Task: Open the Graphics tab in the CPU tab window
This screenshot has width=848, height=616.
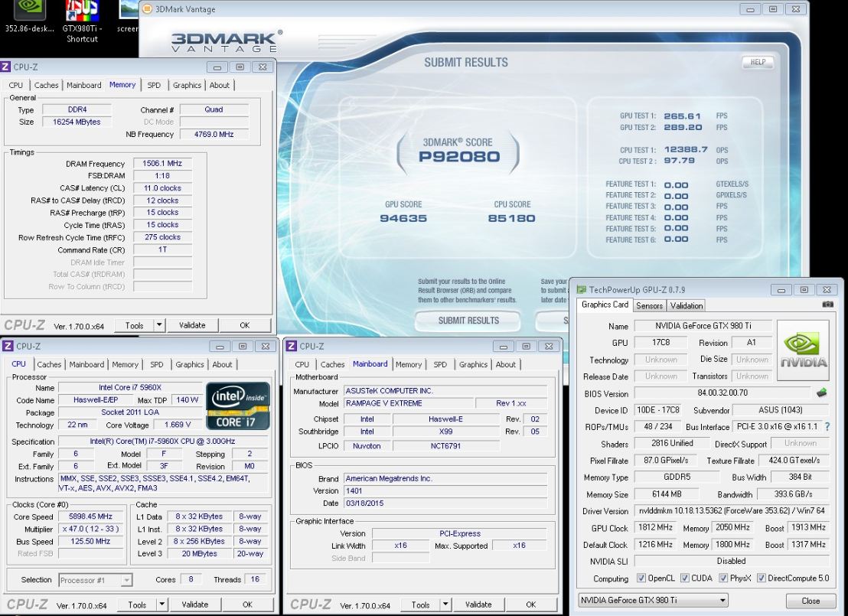Action: (189, 364)
